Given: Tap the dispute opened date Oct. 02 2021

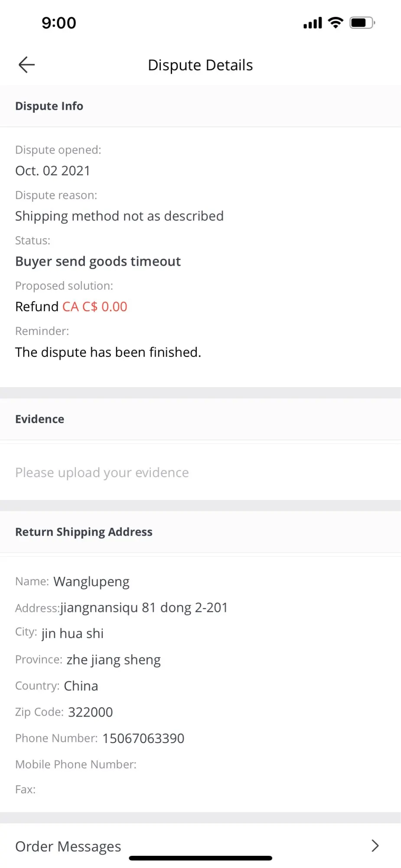Looking at the screenshot, I should coord(52,171).
